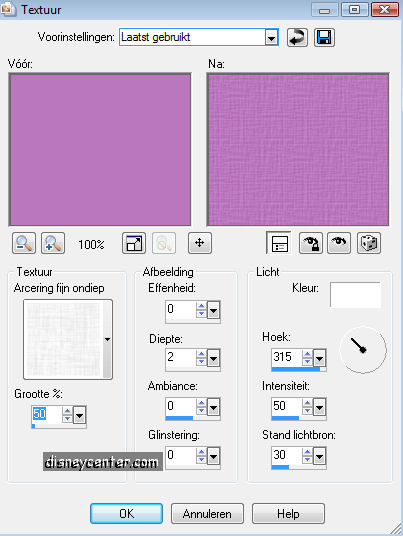The width and height of the screenshot is (403, 536).
Task: Expand the Arcering fijn ondiep texture picker
Action: click(107, 339)
